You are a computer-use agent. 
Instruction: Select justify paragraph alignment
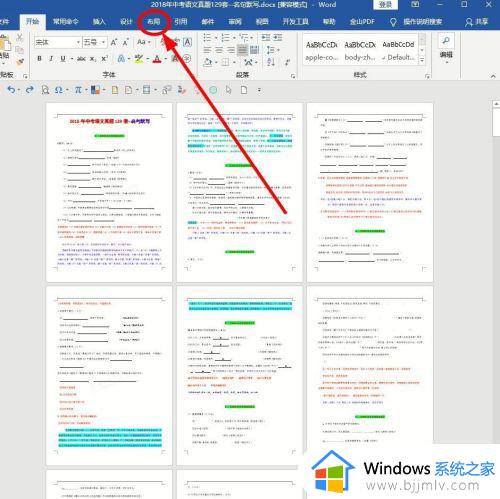242,50
